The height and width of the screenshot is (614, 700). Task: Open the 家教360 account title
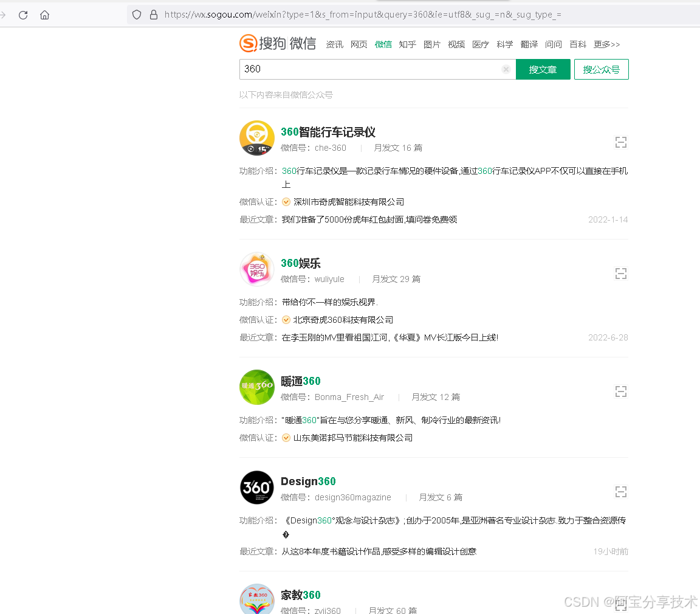(300, 595)
